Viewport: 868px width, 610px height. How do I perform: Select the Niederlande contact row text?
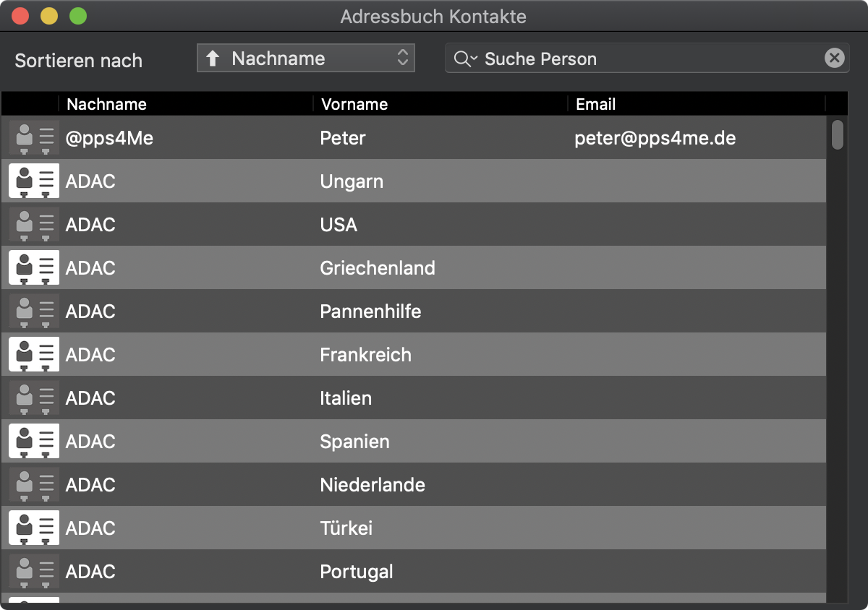pos(373,485)
